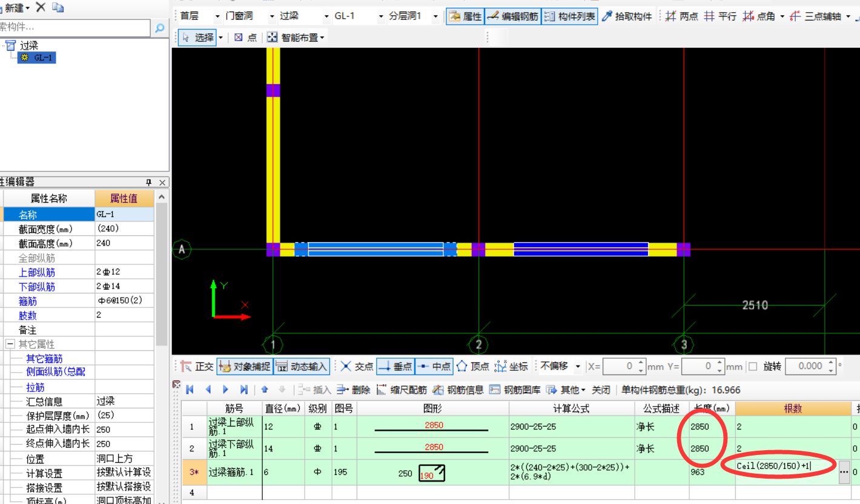Screen dimensions: 860x504
Task: Move the rebar row up
Action: click(265, 390)
